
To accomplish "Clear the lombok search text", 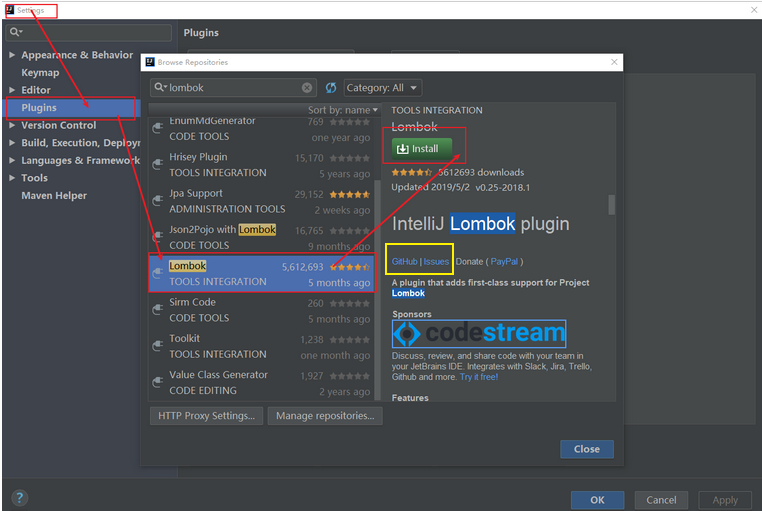I will [x=307, y=88].
